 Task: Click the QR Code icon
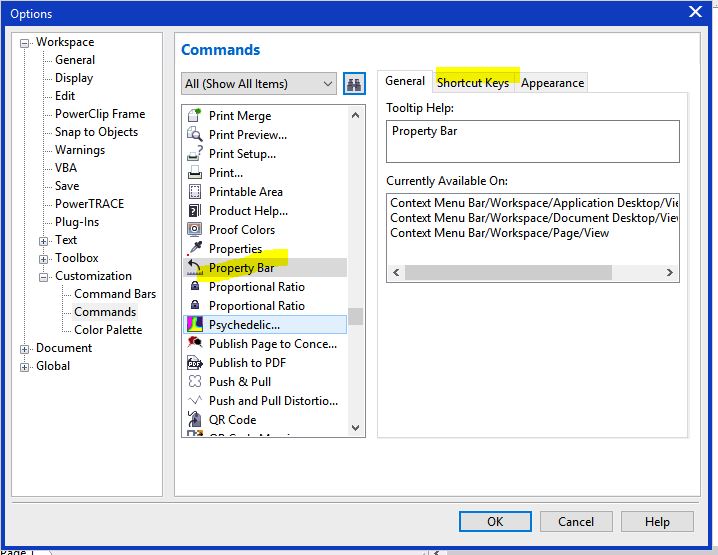coord(195,419)
